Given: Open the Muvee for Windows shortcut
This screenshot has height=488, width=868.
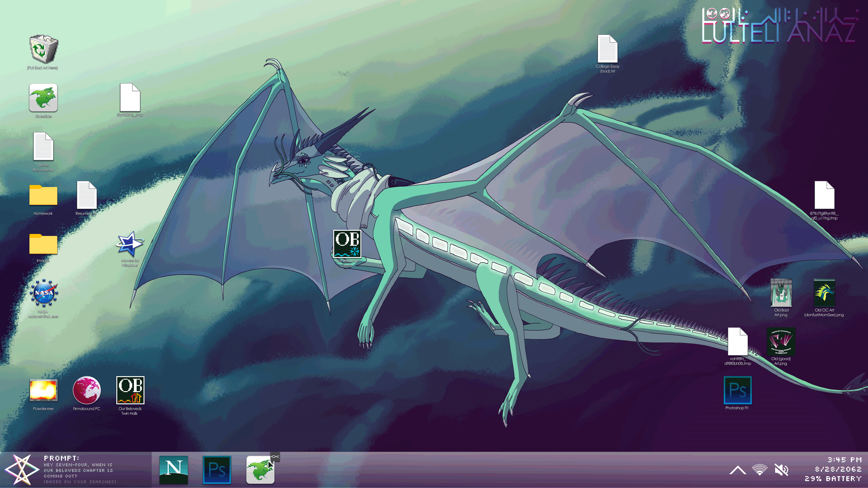Looking at the screenshot, I should (130, 244).
